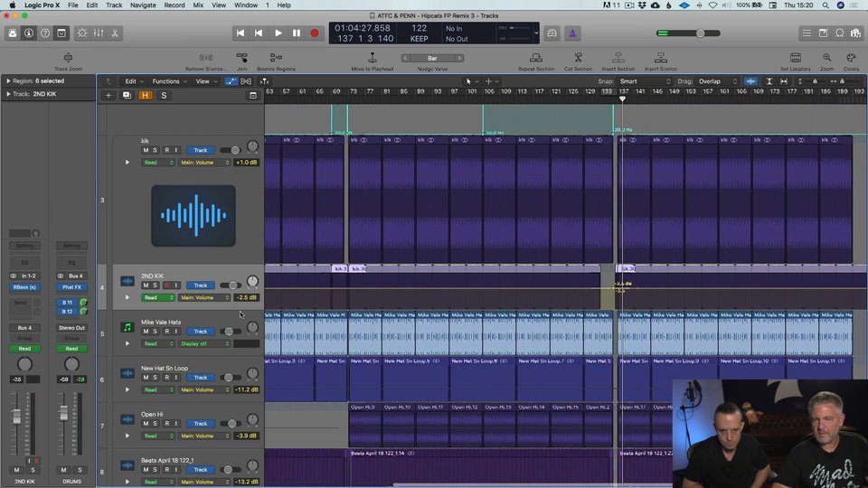The height and width of the screenshot is (488, 868).
Task: Click Set Locators toolbar icon
Action: tap(796, 58)
